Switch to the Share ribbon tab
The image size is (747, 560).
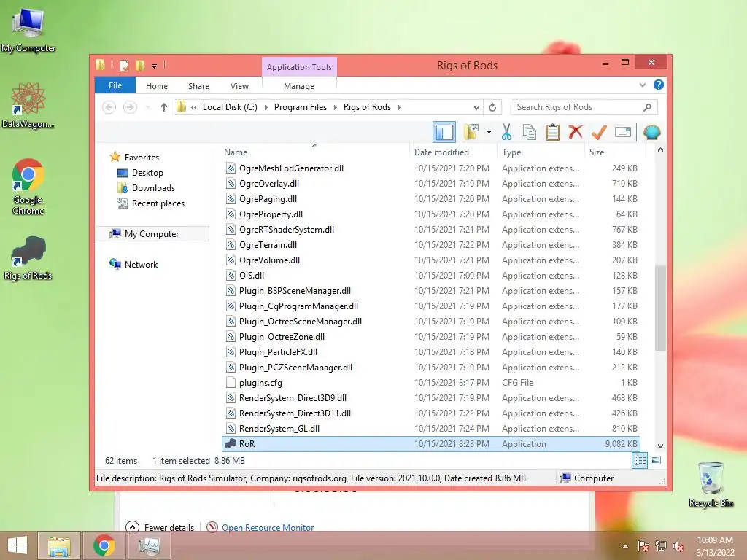(x=198, y=86)
